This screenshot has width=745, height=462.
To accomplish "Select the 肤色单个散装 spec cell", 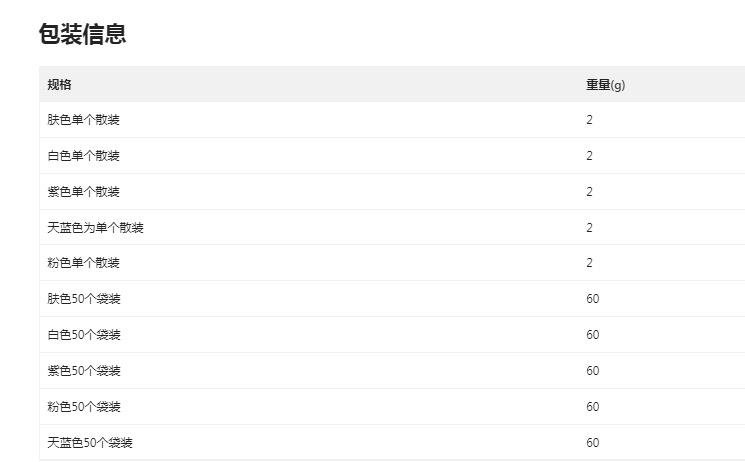I will point(84,120).
